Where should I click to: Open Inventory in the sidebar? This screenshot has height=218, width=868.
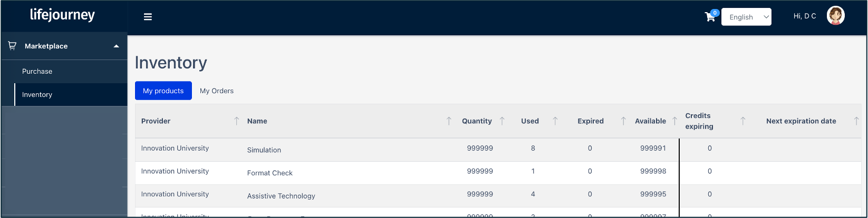click(x=37, y=95)
